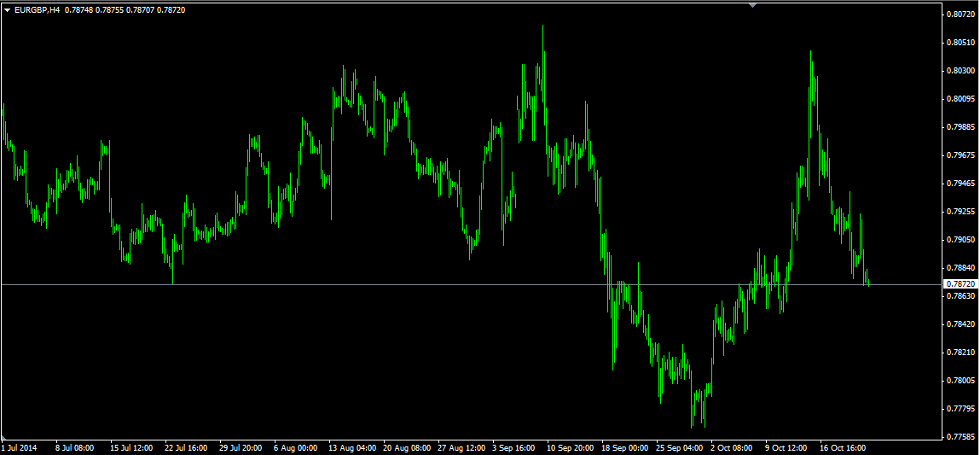
Task: Click the 27 Aug 12:00 time axis label
Action: tap(462, 448)
